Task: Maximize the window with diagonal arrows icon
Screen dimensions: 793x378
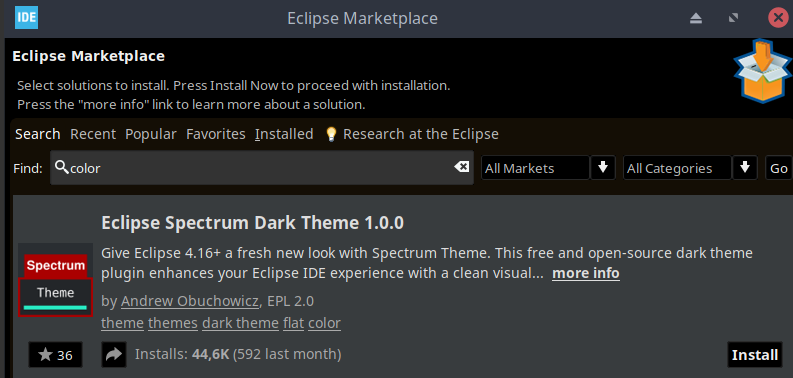Action: click(733, 18)
